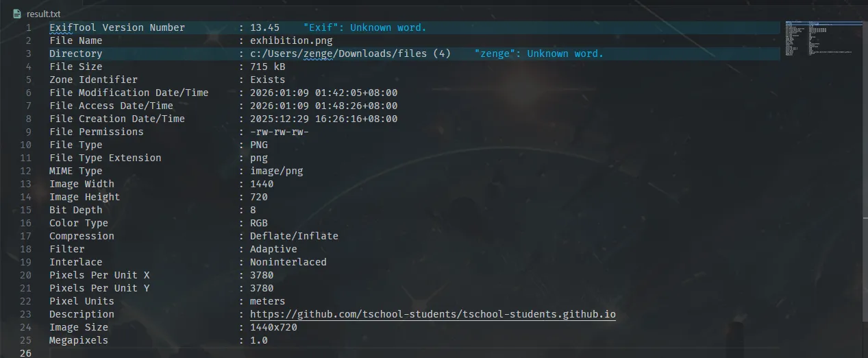The height and width of the screenshot is (358, 868).
Task: Click the Bit Depth value 8
Action: tap(253, 210)
